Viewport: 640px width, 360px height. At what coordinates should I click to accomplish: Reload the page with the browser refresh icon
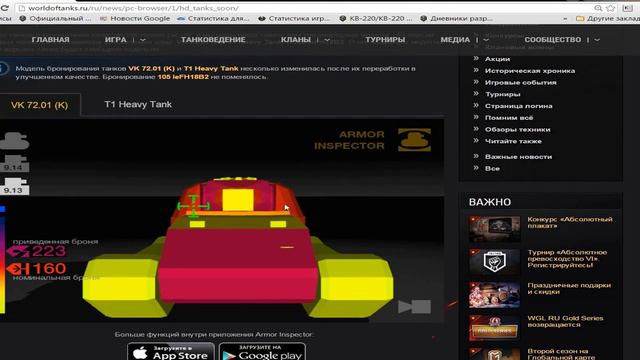click(4, 8)
